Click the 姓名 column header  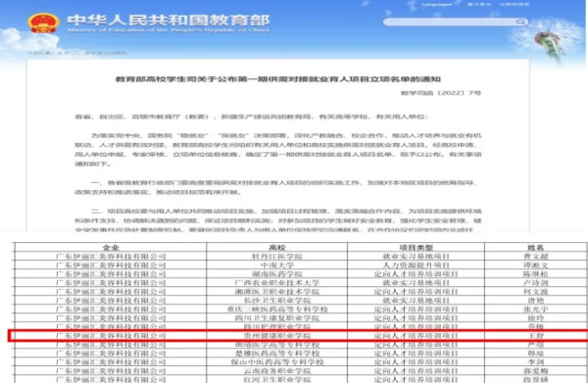pyautogui.click(x=535, y=248)
